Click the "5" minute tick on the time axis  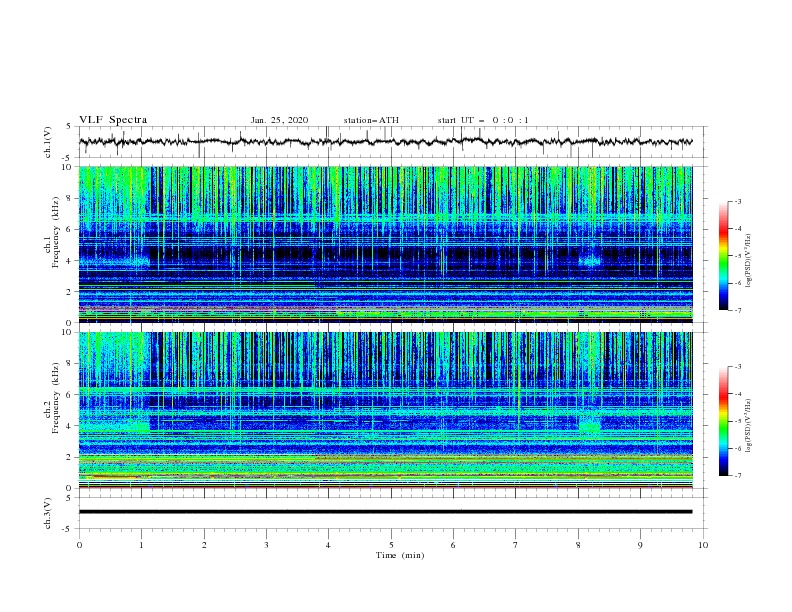[391, 545]
